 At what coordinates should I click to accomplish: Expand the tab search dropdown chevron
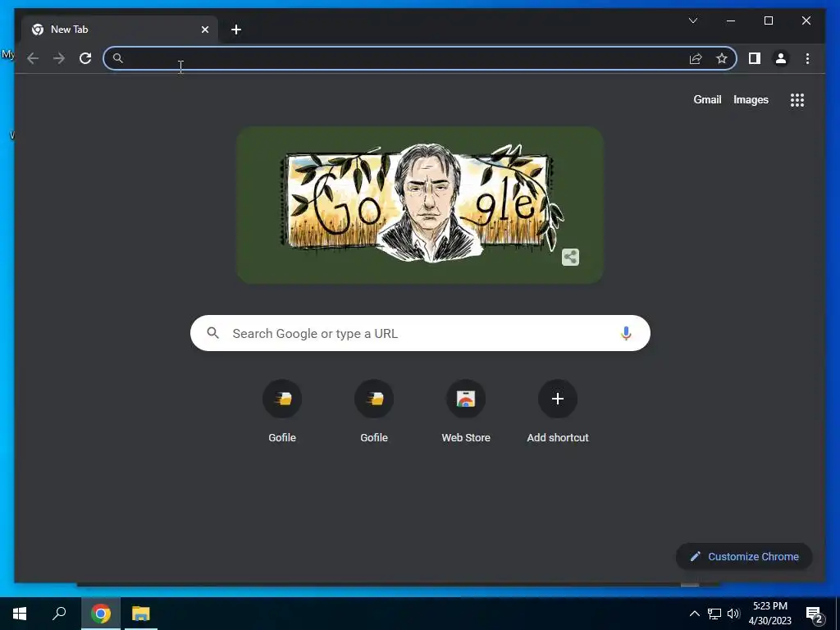[x=692, y=21]
